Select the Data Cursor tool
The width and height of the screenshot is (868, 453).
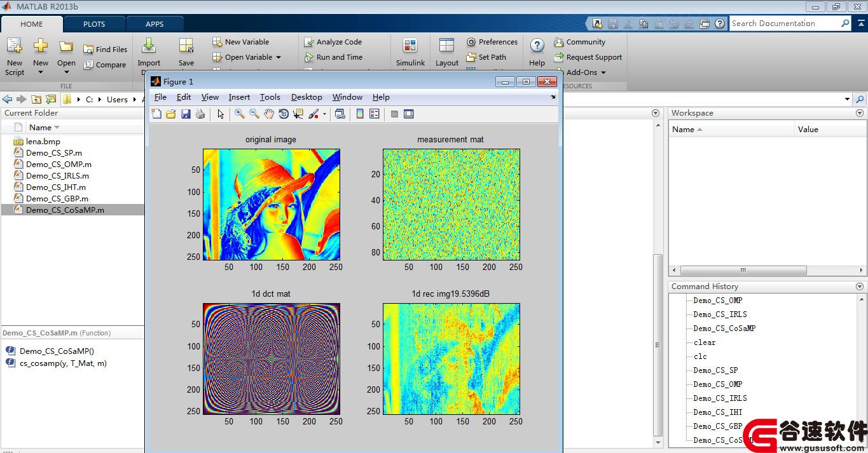click(x=298, y=114)
